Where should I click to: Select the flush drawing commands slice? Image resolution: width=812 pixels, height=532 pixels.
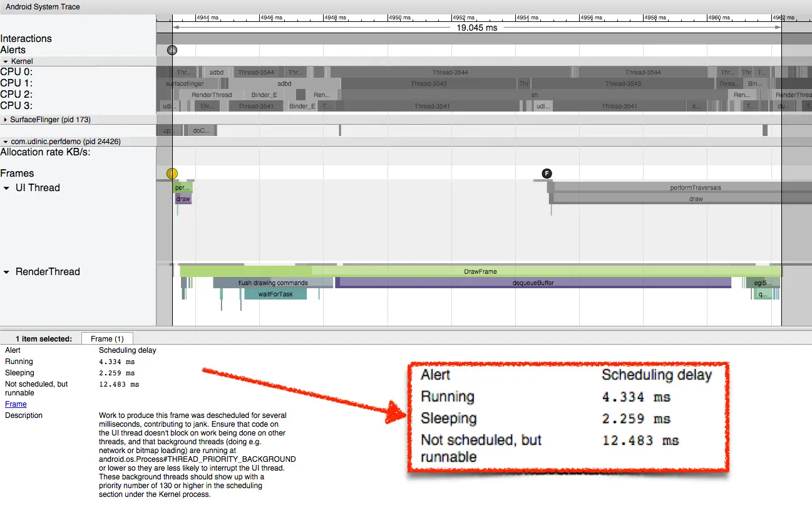(273, 283)
